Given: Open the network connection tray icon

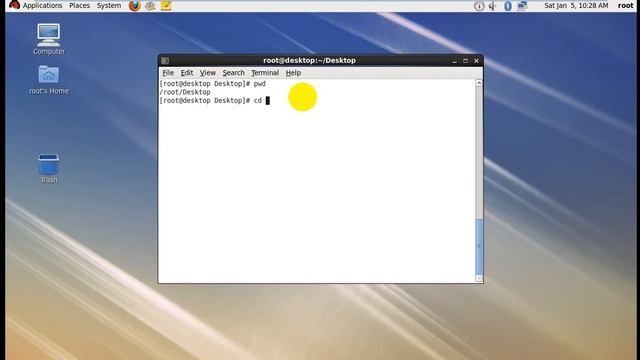Looking at the screenshot, I should coord(522,6).
